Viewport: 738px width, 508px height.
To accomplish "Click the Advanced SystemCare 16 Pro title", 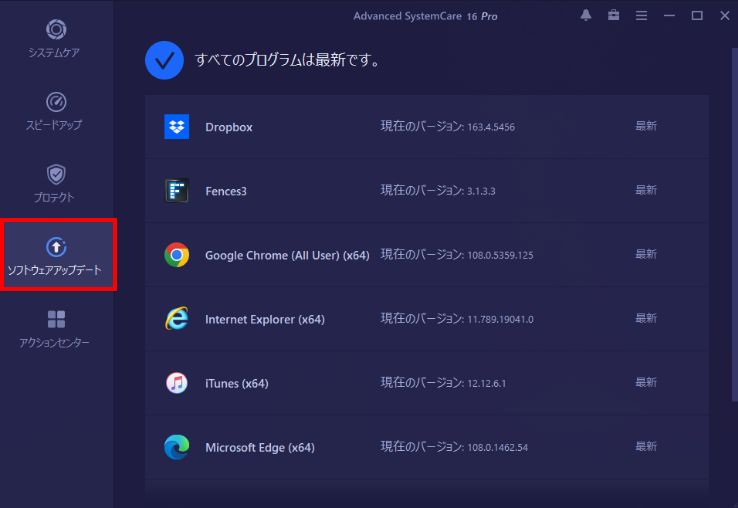I will coord(425,16).
